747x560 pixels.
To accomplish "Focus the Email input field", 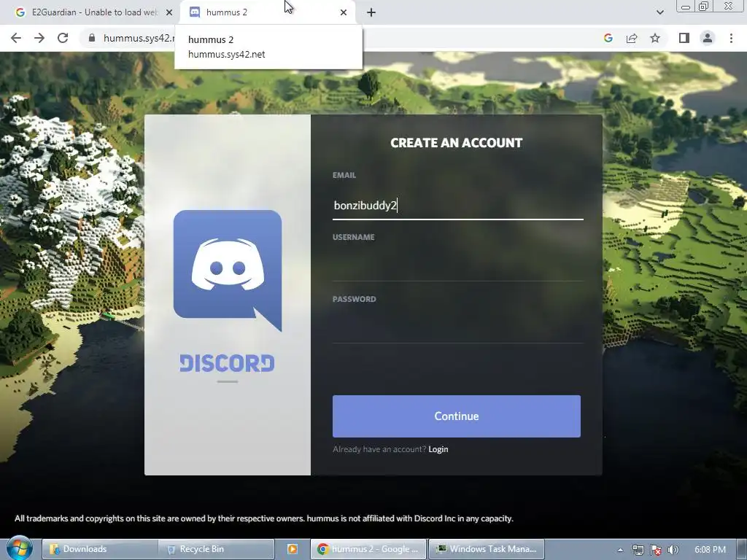I will pyautogui.click(x=458, y=206).
